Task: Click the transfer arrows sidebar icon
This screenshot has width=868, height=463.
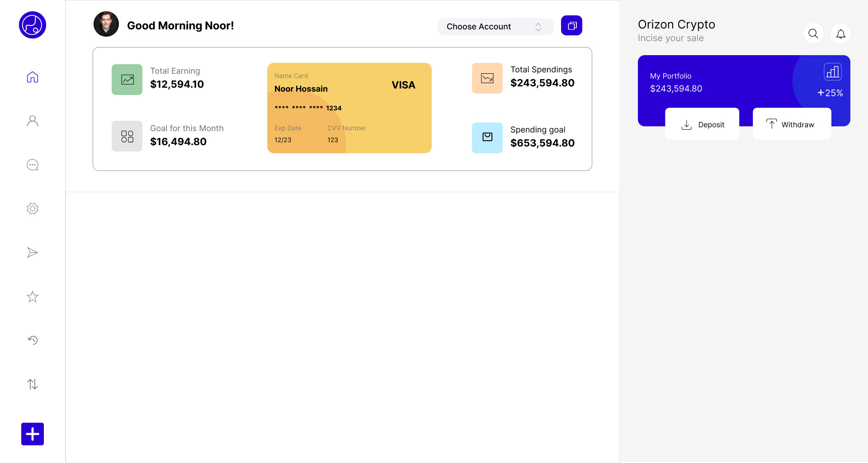Action: point(32,384)
